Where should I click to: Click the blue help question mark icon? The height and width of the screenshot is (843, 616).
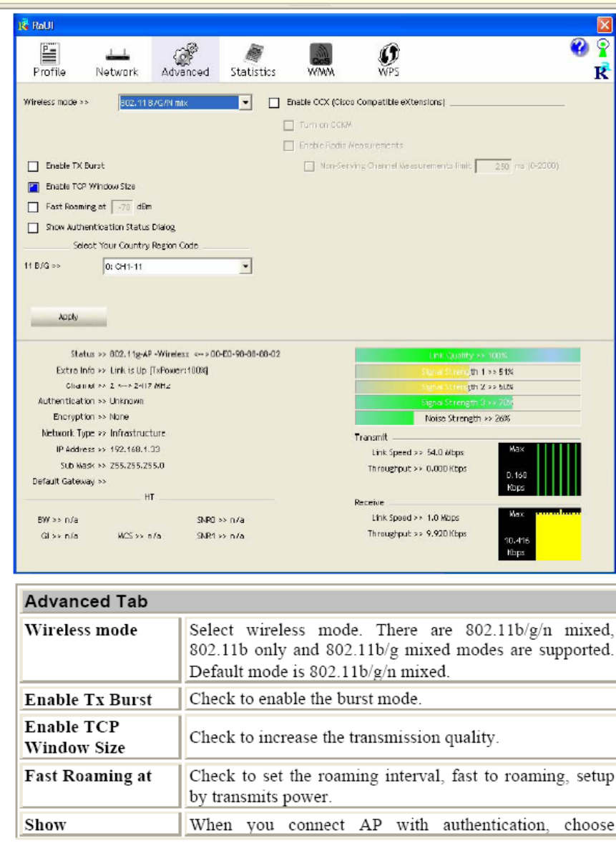(x=579, y=48)
